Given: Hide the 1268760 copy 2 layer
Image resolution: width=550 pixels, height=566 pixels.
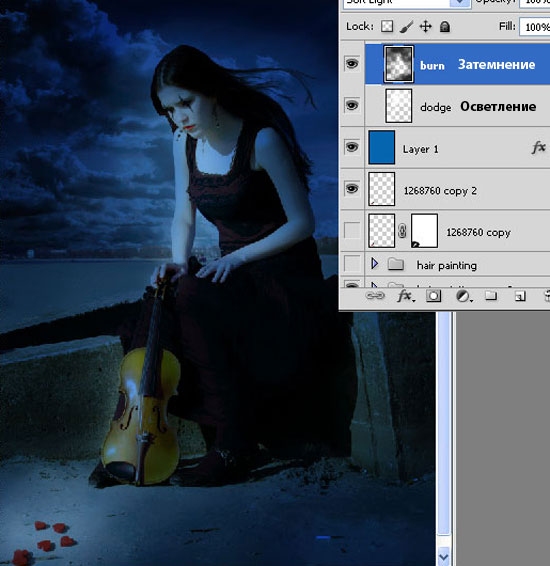Looking at the screenshot, I should click(352, 189).
